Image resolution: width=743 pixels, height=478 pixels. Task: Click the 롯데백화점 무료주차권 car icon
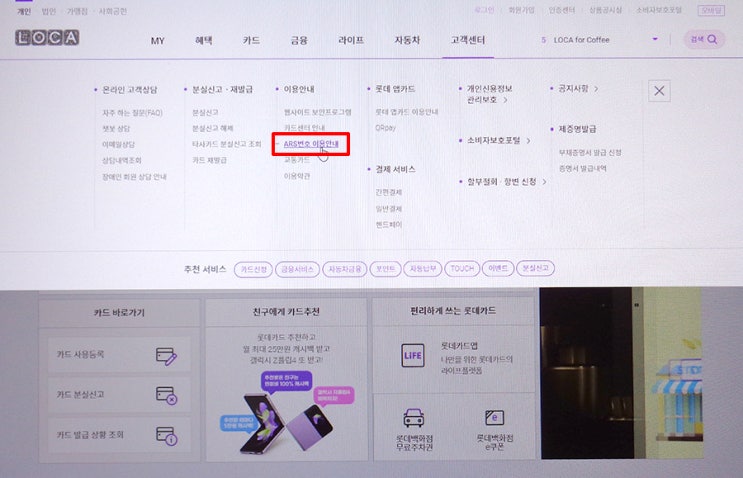[414, 417]
